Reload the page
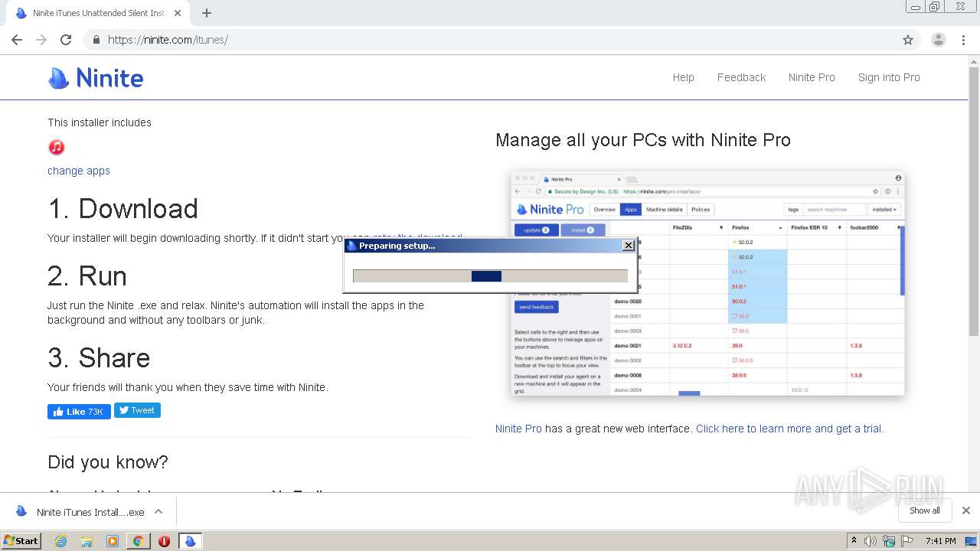Image resolution: width=980 pixels, height=551 pixels. tap(66, 40)
